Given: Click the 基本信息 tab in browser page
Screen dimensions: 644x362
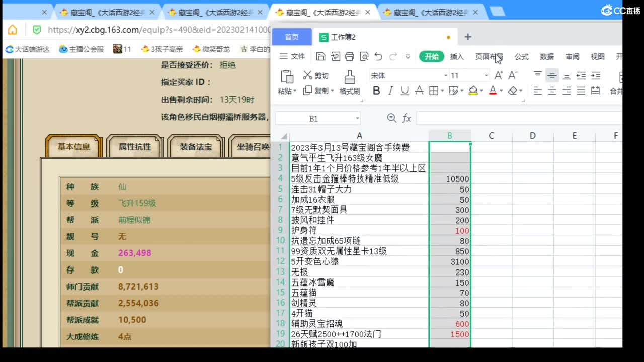Looking at the screenshot, I should (73, 147).
